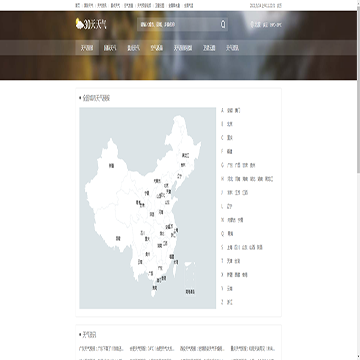Click 天津 in the T index row
Screen dimensions: 360x360
229,261
